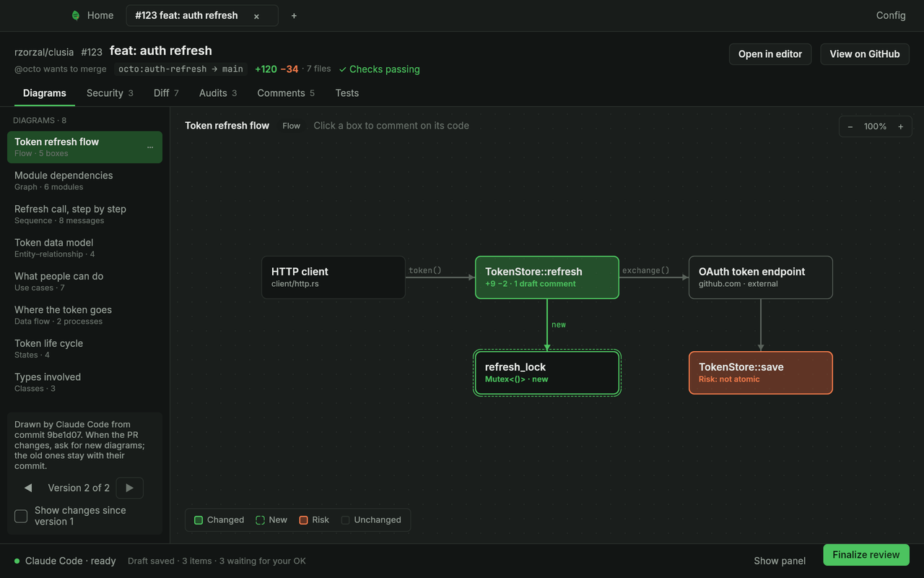
Task: Click the 7 files label
Action: click(x=318, y=69)
